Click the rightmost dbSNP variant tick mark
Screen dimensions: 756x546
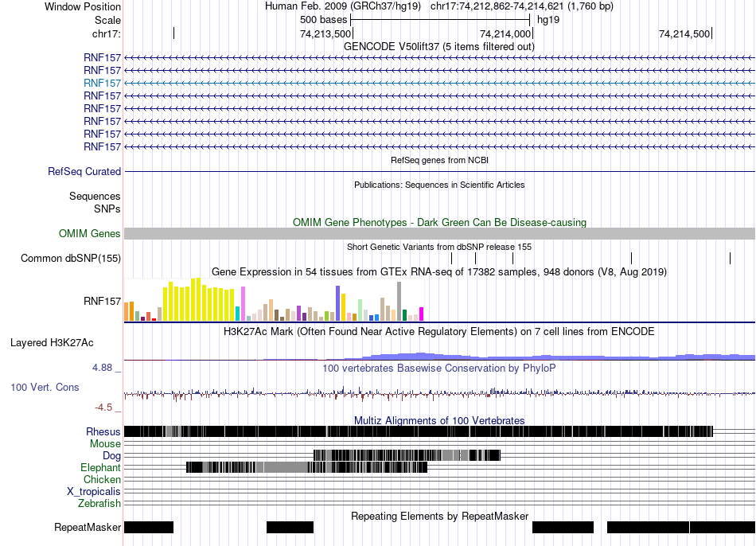pos(730,258)
